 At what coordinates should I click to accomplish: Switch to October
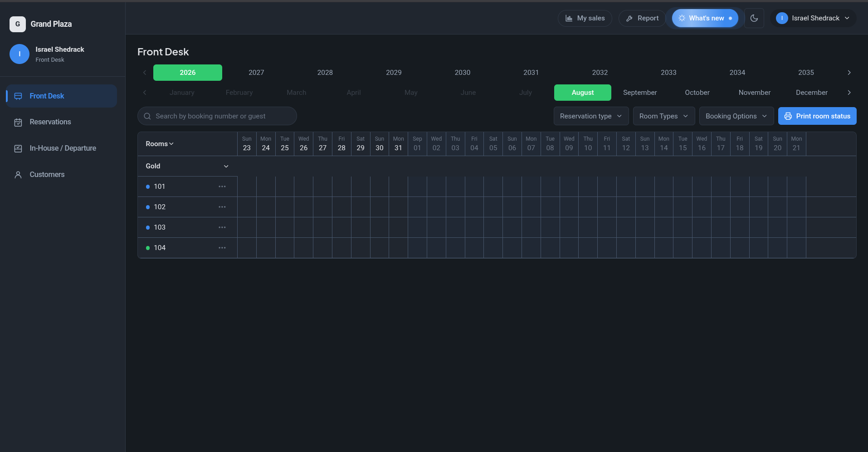pos(697,93)
